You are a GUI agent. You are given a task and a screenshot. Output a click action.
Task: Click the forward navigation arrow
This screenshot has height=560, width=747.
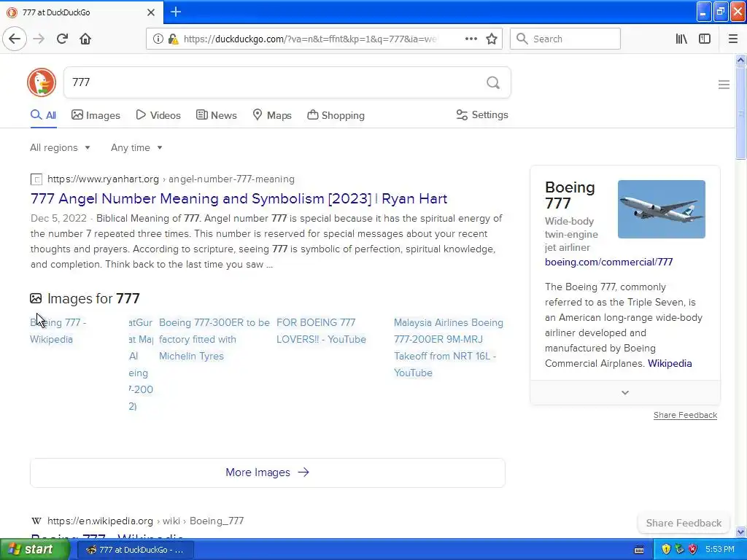click(39, 39)
